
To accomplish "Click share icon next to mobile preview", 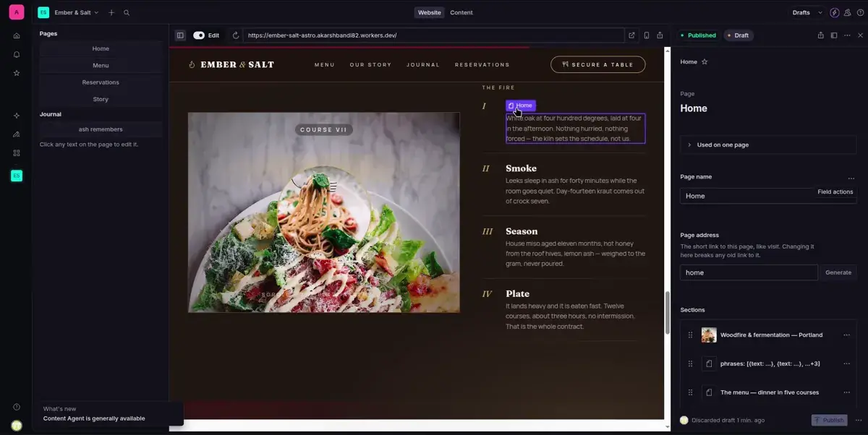I will 660,35.
